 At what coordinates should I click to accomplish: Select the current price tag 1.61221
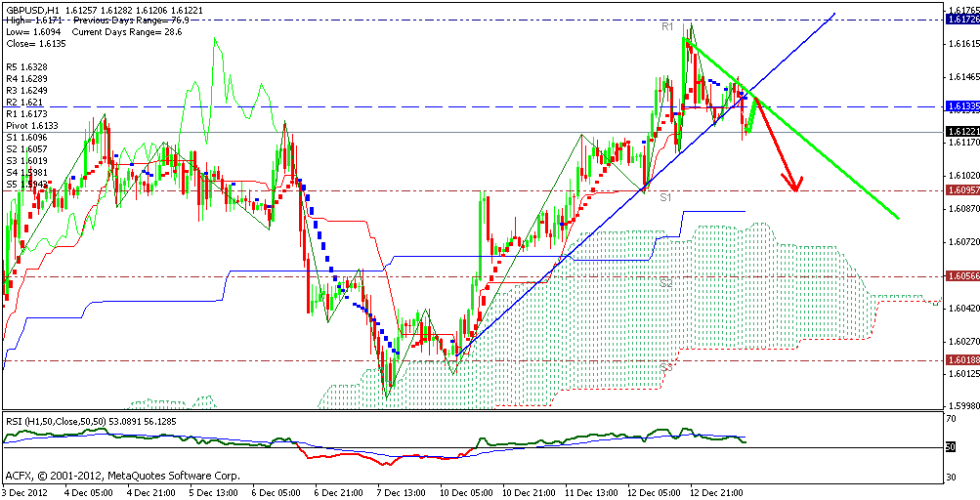pos(961,131)
